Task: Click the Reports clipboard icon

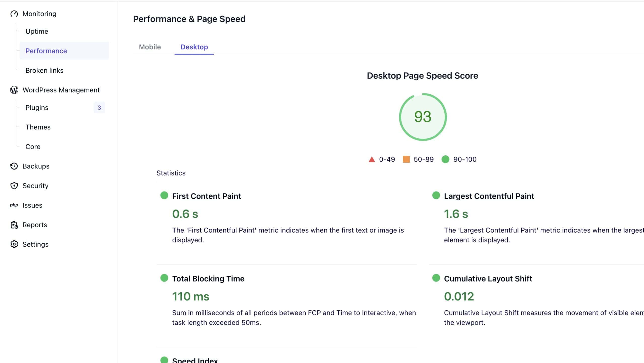Action: pyautogui.click(x=14, y=225)
